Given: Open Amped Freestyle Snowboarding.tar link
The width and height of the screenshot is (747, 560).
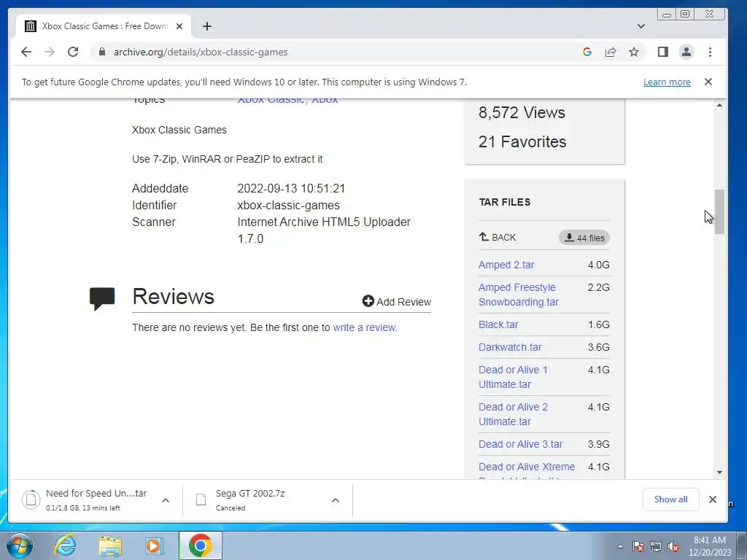Looking at the screenshot, I should [x=519, y=295].
